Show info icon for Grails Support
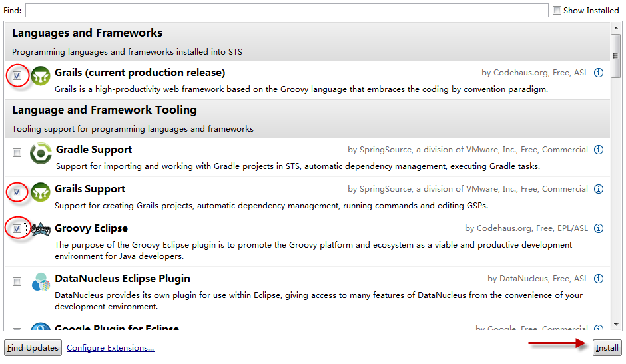This screenshot has height=364, width=626. tap(599, 189)
